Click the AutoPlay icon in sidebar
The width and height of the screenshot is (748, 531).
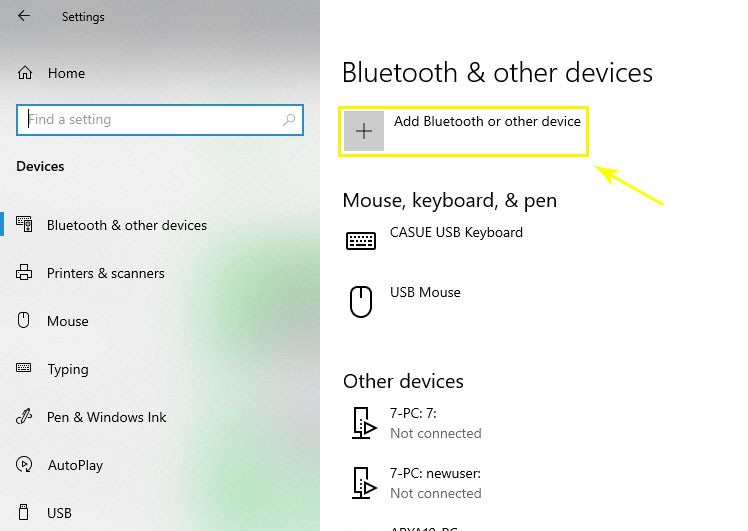pos(25,465)
